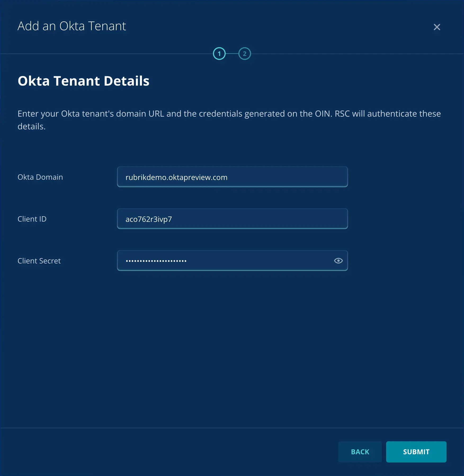
Task: Click the Client ID input field
Action: [x=232, y=219]
